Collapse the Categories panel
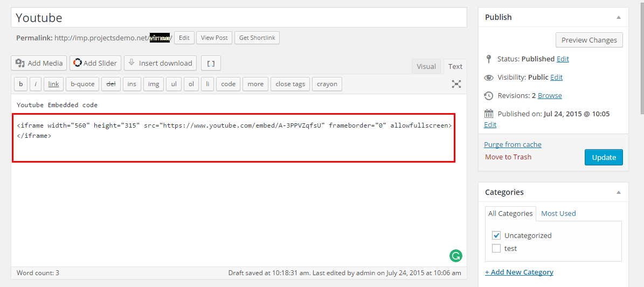 [x=619, y=192]
